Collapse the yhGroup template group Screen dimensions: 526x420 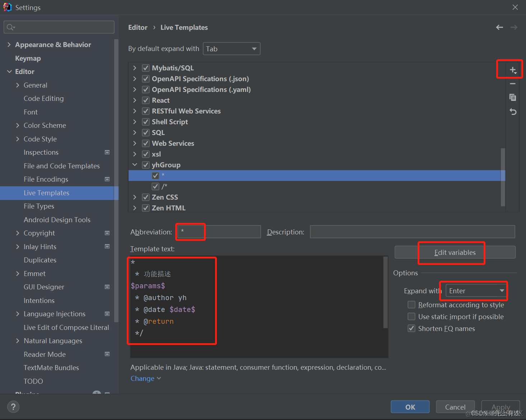[x=135, y=165]
